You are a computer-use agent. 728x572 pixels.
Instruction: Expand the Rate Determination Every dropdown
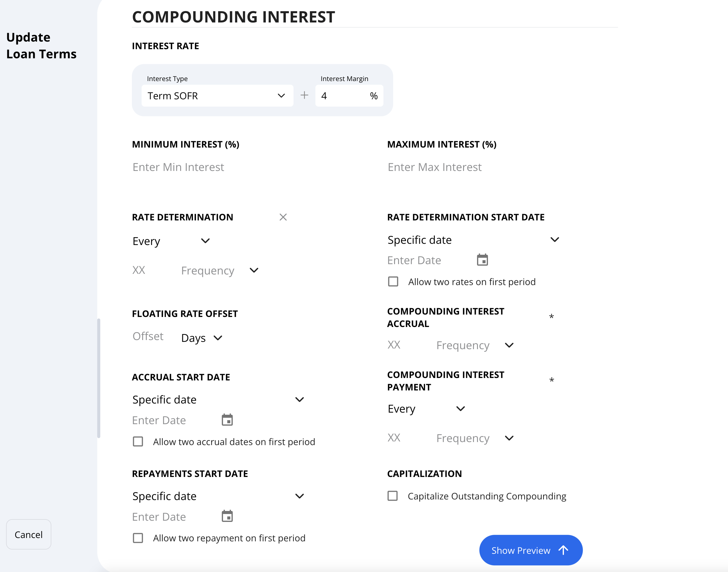[x=171, y=241]
